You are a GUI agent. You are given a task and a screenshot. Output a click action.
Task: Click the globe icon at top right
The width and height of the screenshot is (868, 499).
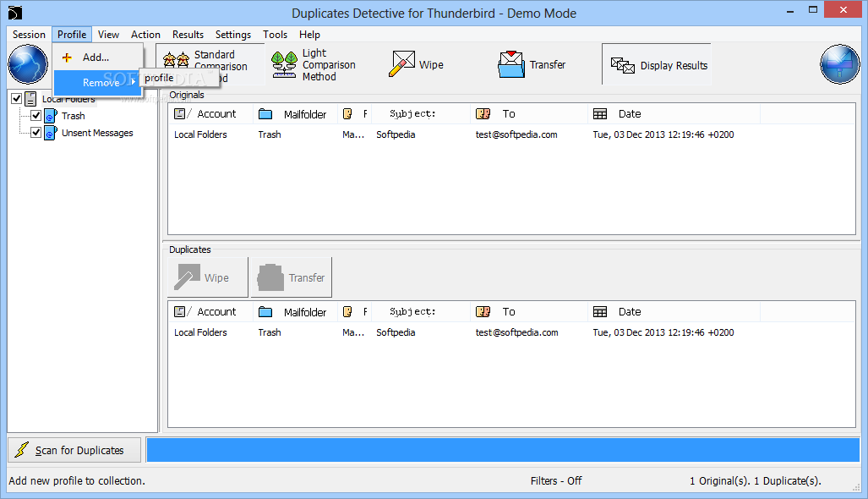pos(840,65)
